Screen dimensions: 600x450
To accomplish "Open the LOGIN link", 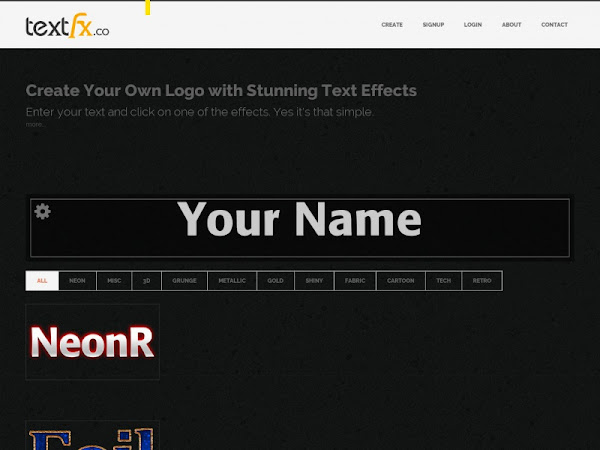I will pyautogui.click(x=473, y=24).
